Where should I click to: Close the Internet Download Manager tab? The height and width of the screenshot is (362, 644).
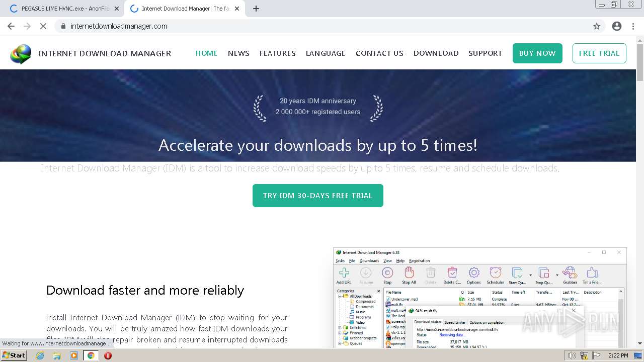[237, 9]
